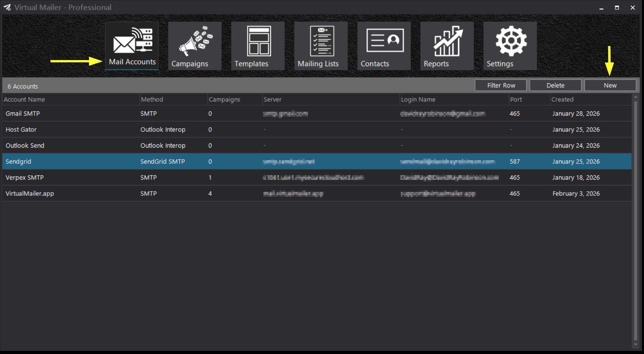
Task: Click the New account button
Action: [x=610, y=85]
